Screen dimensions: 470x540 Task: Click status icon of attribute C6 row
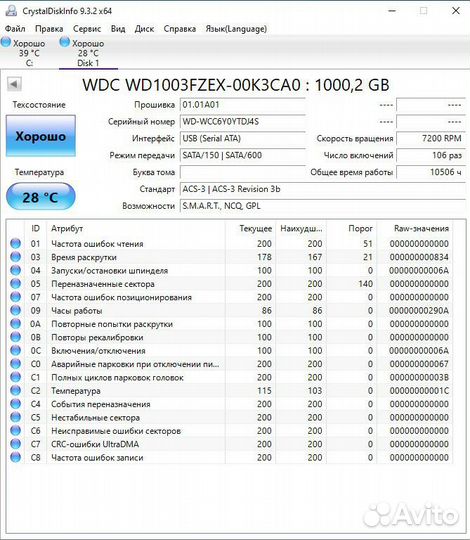point(15,430)
